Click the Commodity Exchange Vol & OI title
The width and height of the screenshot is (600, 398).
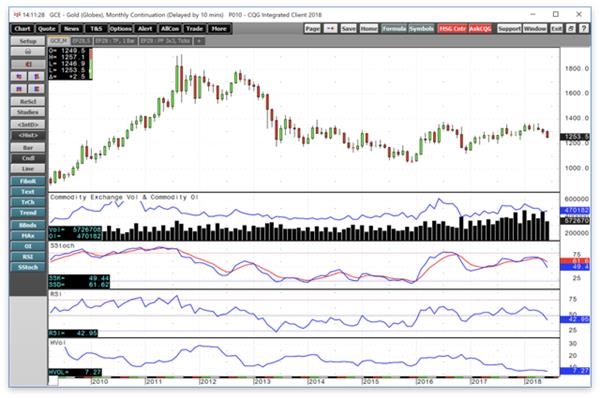[x=124, y=197]
